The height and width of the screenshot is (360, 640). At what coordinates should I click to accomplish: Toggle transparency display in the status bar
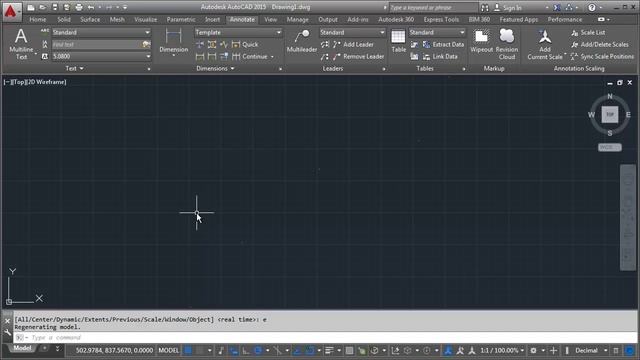pyautogui.click(x=349, y=351)
